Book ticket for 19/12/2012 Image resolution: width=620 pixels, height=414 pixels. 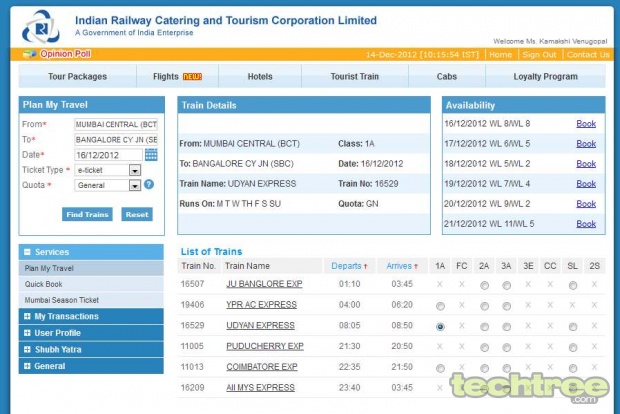(586, 184)
